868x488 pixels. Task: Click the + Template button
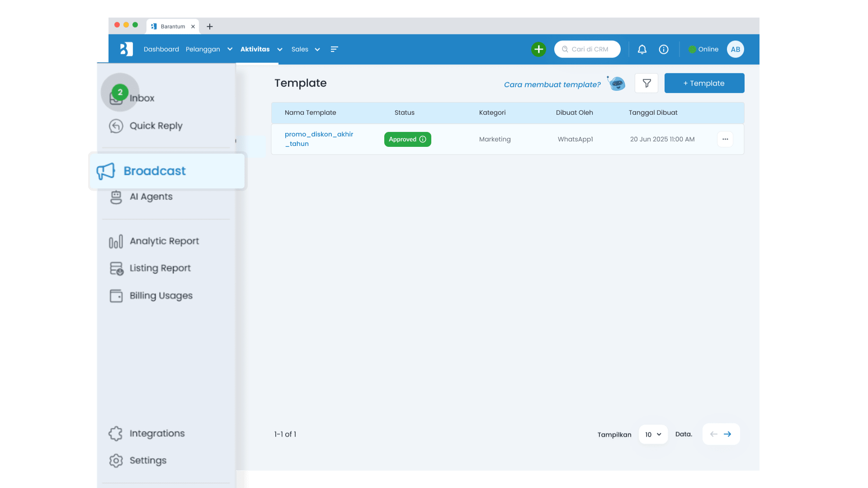pyautogui.click(x=704, y=83)
